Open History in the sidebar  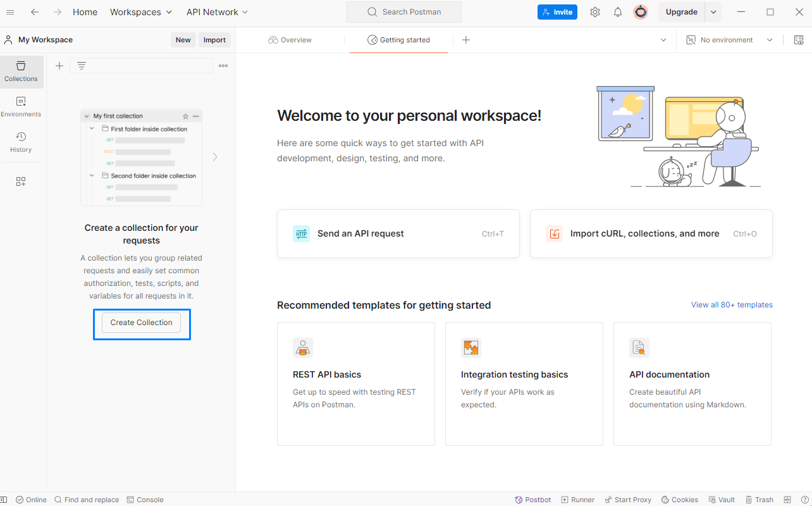21,142
